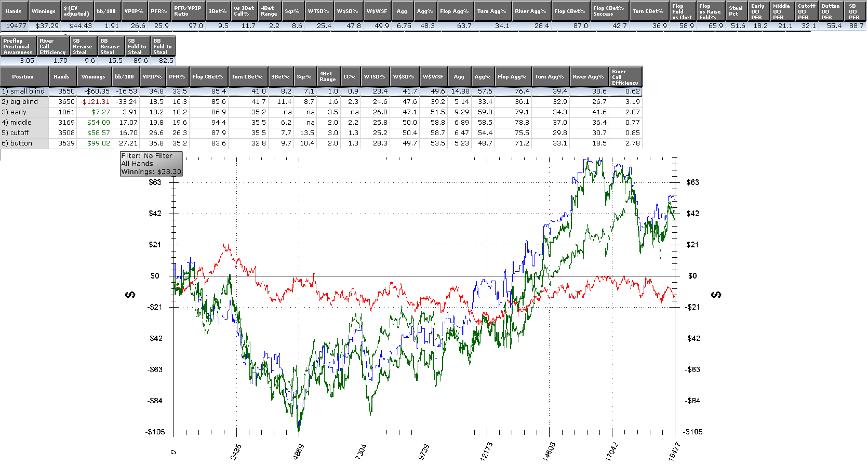Click the BB Fold to Steal header
The height and width of the screenshot is (464, 868).
(163, 46)
